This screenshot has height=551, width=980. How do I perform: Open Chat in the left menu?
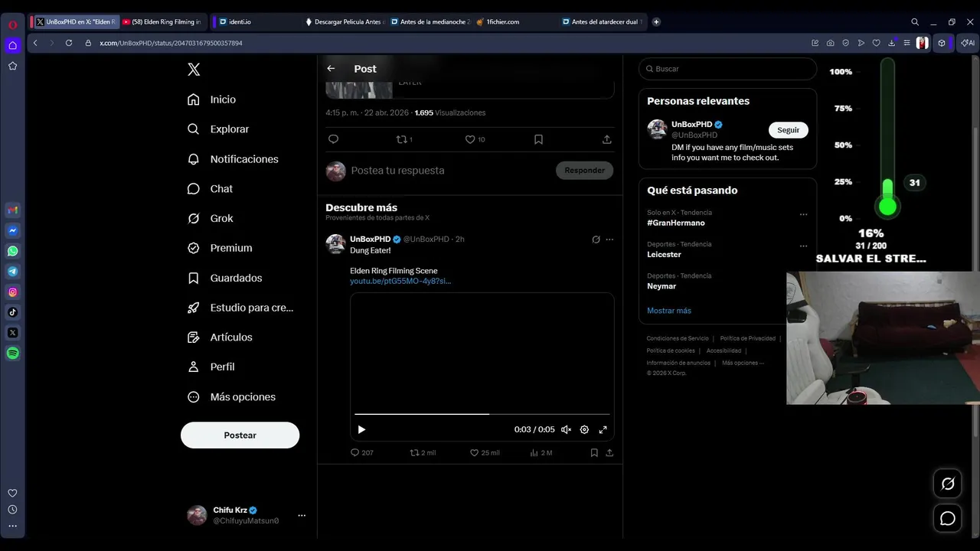click(211, 189)
